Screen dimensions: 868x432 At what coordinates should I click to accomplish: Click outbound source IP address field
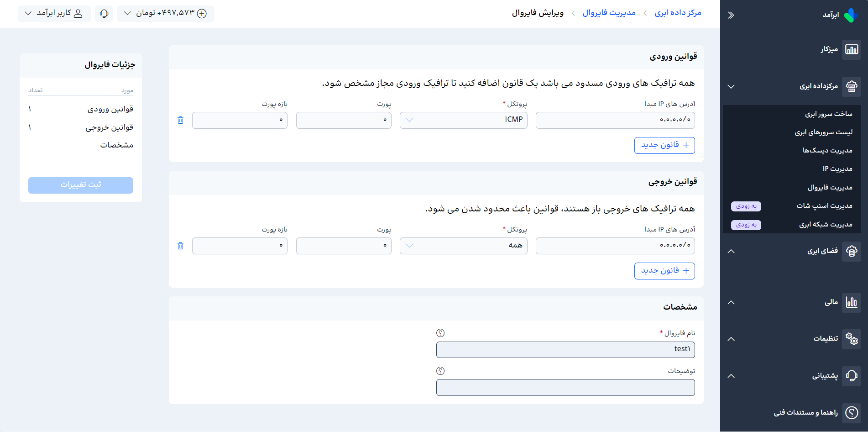615,246
